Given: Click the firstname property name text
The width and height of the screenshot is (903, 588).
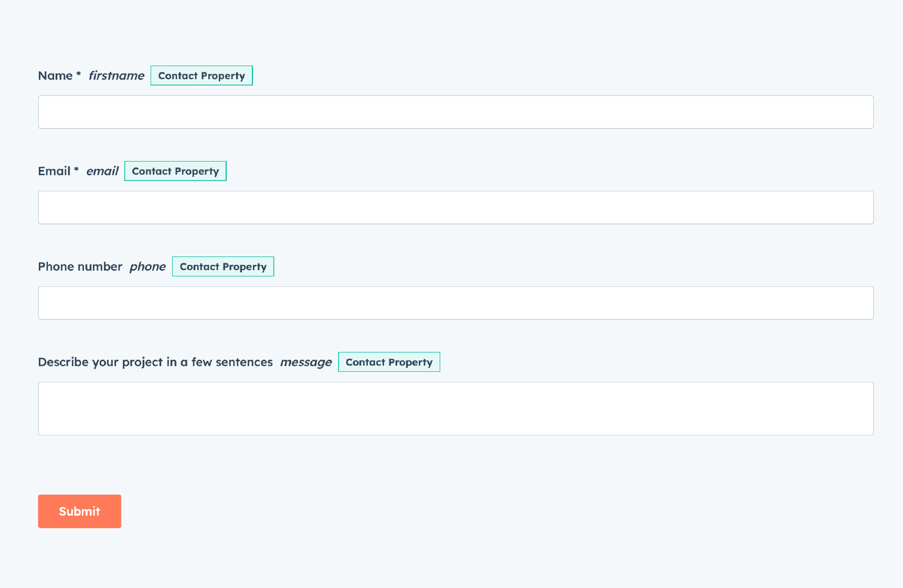Looking at the screenshot, I should (x=116, y=76).
